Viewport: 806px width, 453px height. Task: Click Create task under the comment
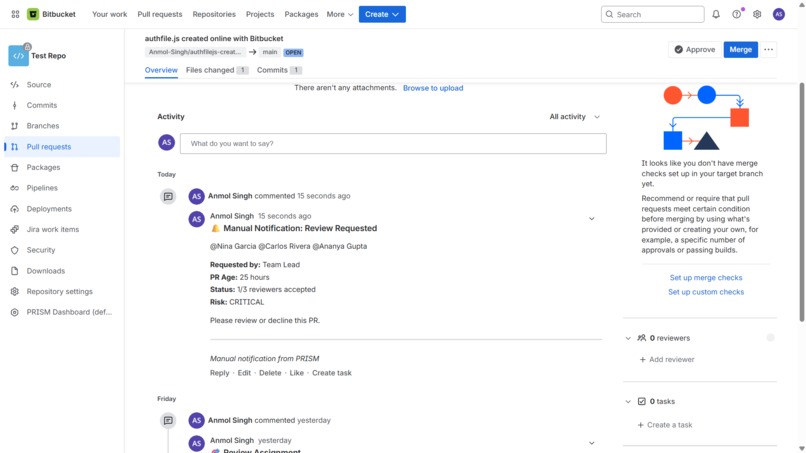[x=332, y=373]
